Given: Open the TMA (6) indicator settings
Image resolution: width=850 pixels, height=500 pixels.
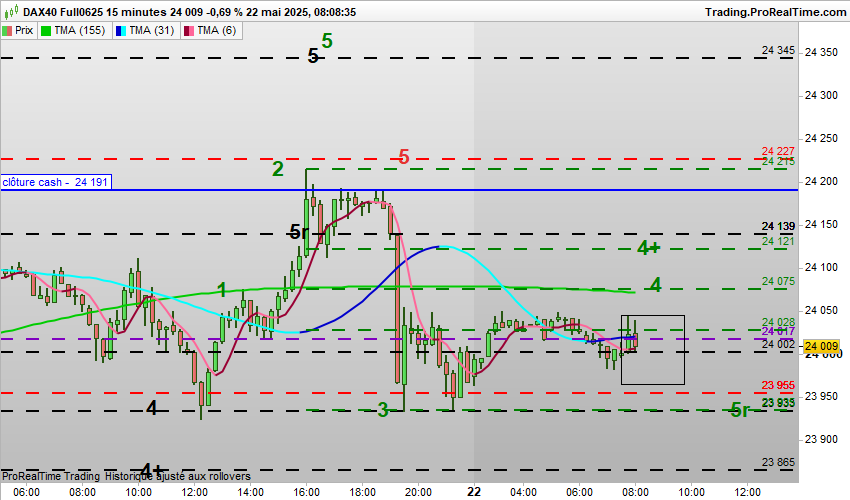Looking at the screenshot, I should tap(211, 31).
